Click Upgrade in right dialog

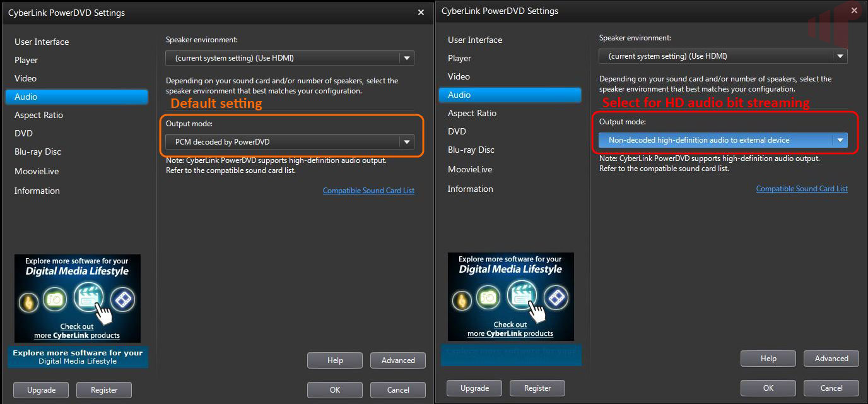pyautogui.click(x=474, y=388)
